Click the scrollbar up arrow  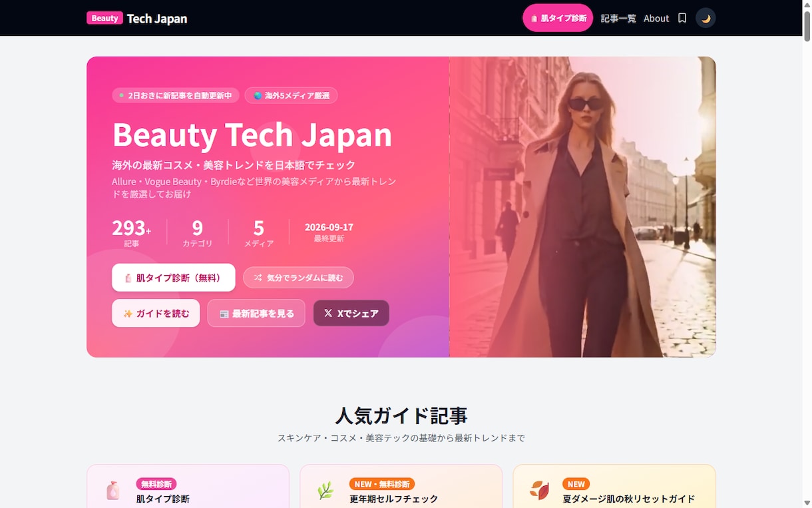click(x=807, y=5)
